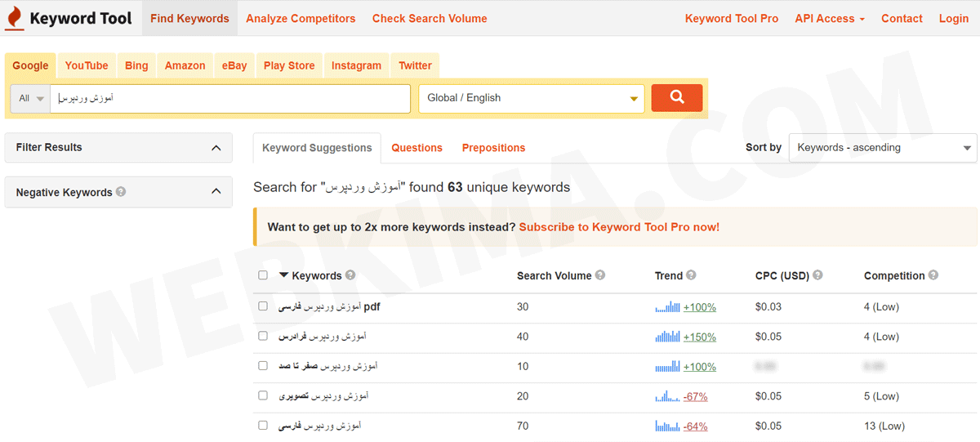Switch to the eBay tab
The image size is (980, 442).
(x=234, y=65)
